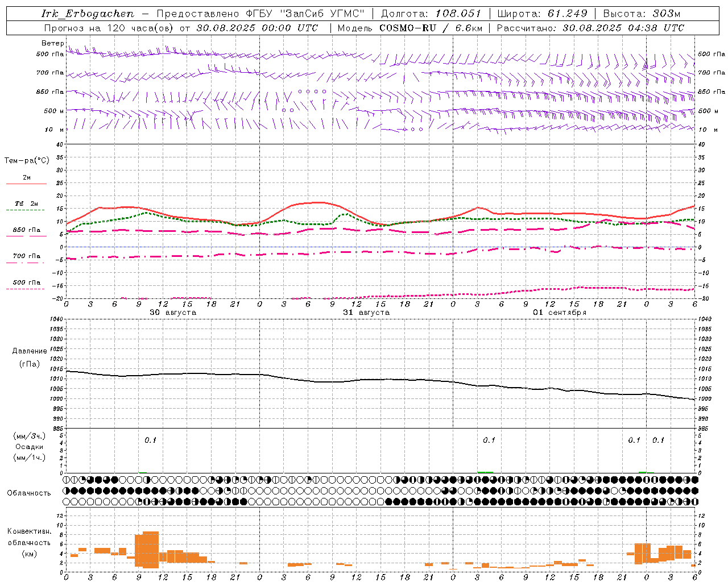Click the "Давление" pressure panel label
The image size is (728, 582).
pyautogui.click(x=30, y=351)
